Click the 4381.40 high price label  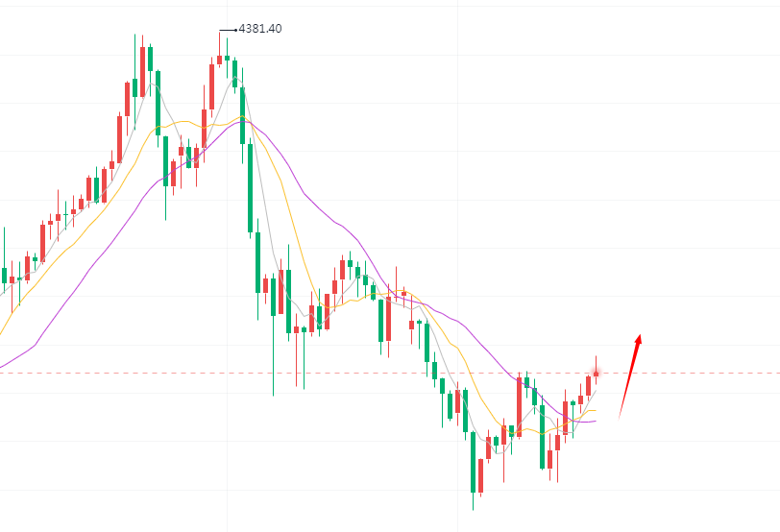coord(259,29)
